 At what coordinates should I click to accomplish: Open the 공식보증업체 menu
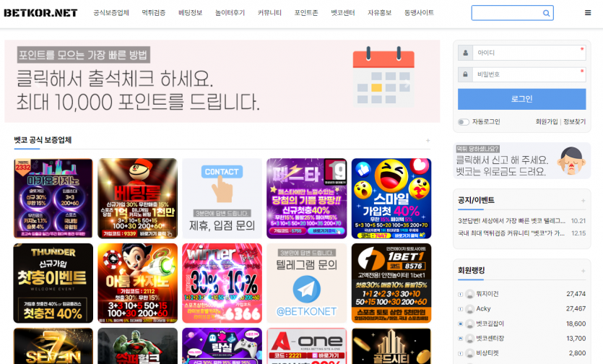pyautogui.click(x=111, y=13)
